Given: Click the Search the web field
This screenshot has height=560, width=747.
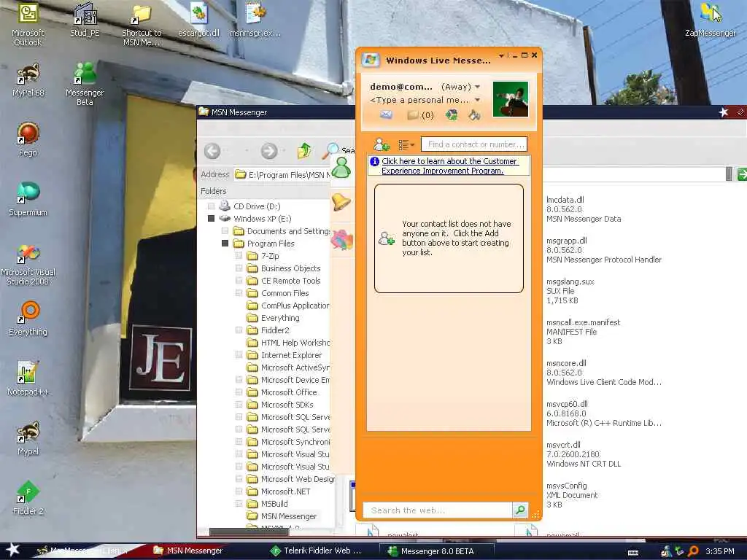Looking at the screenshot, I should [x=438, y=510].
